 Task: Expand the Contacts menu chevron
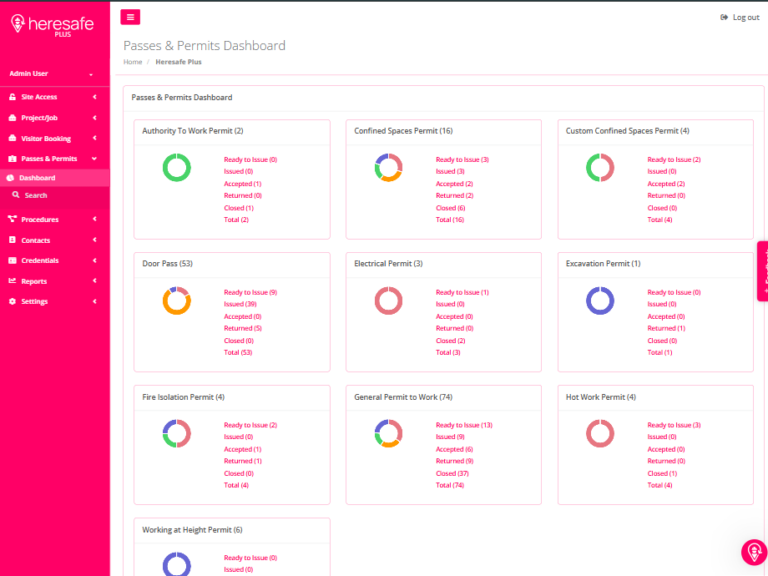pyautogui.click(x=95, y=240)
